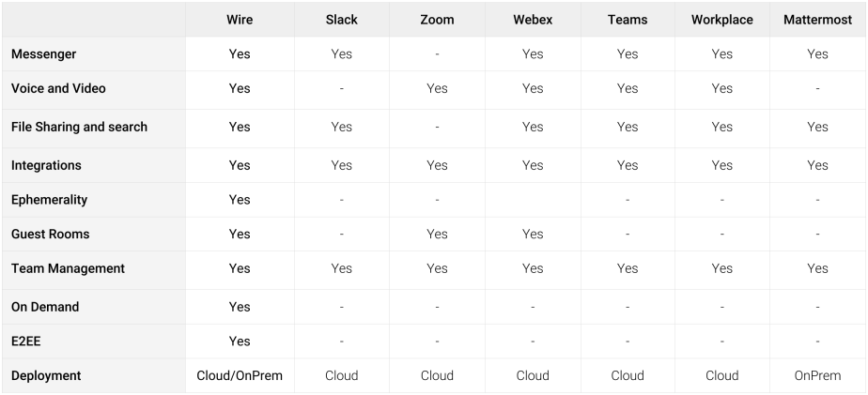Click the Cloud/OnPrem deployment cell

tap(240, 375)
